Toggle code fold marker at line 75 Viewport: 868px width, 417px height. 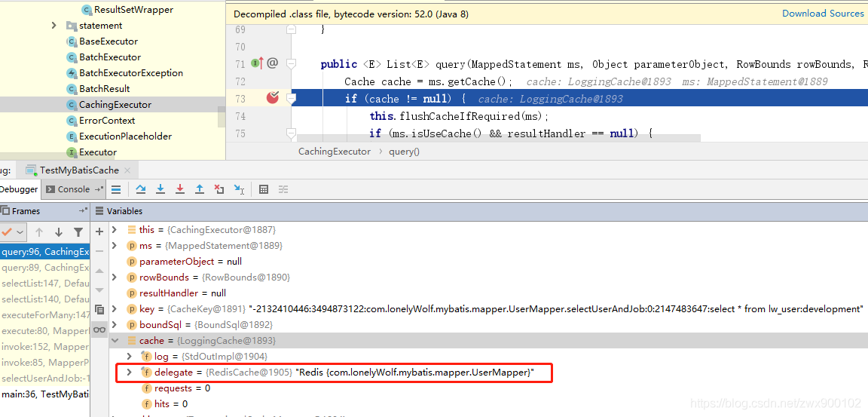click(291, 133)
